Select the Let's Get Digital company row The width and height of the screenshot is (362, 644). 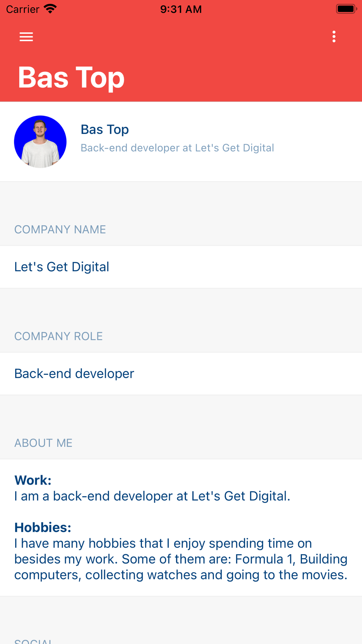click(x=181, y=267)
